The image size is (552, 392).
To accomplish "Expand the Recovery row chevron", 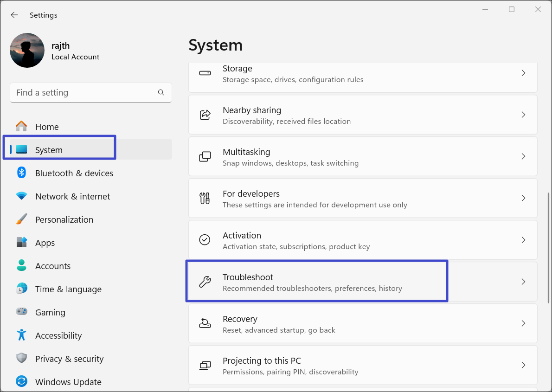I will click(x=523, y=323).
